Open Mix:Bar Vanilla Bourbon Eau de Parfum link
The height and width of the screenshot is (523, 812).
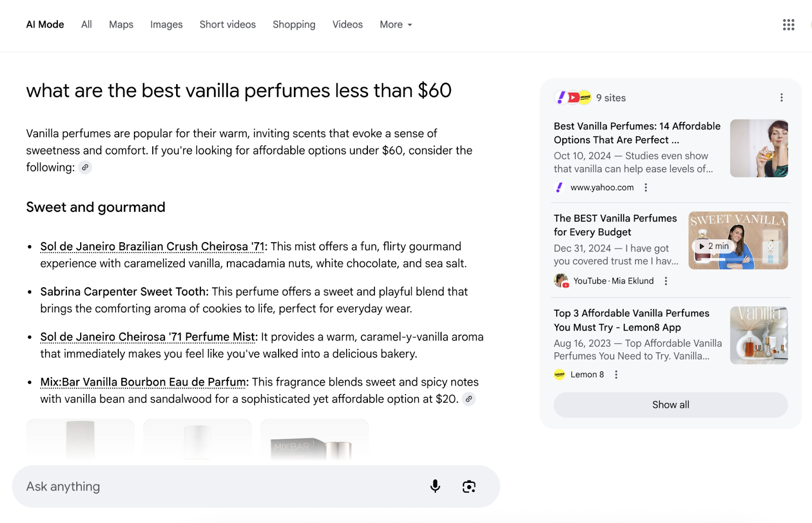[144, 382]
